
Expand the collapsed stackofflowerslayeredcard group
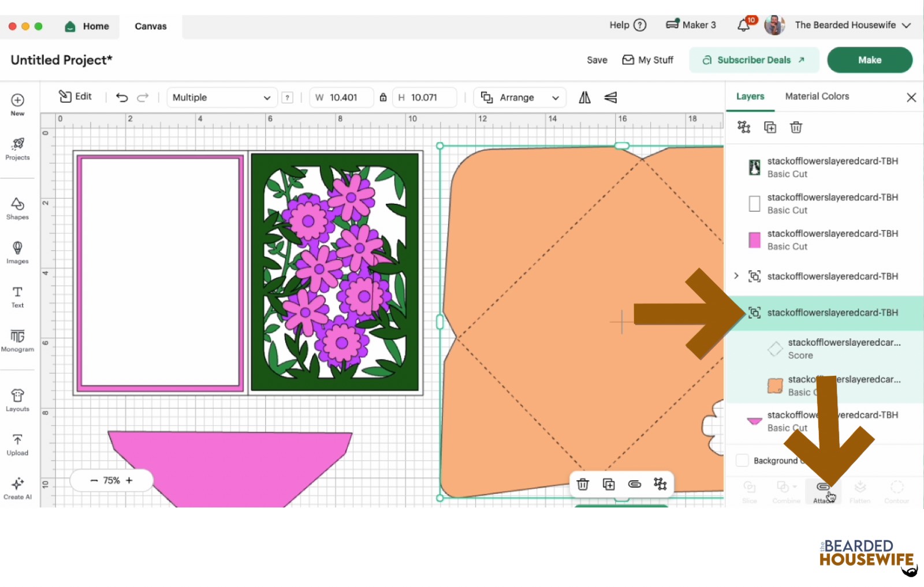tap(736, 276)
